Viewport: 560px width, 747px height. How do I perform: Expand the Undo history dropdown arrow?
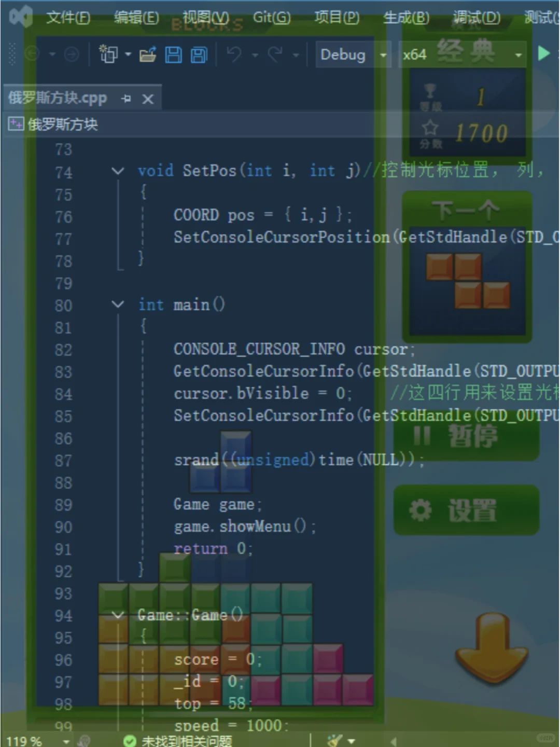coord(255,54)
